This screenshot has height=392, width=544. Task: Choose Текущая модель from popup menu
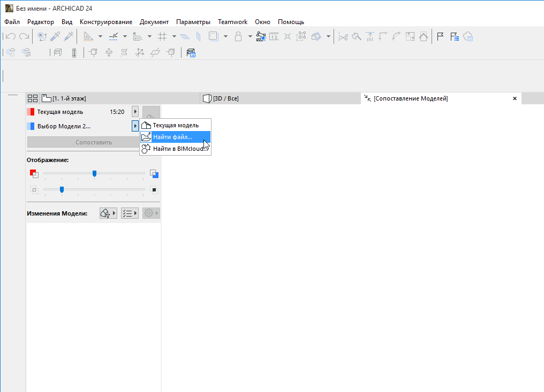pos(175,125)
